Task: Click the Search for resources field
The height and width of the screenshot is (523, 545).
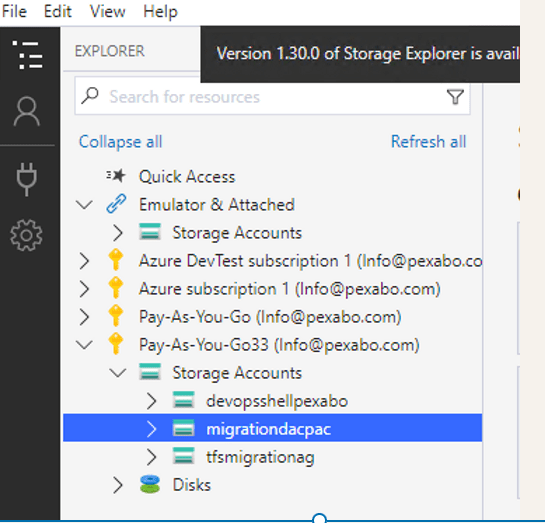Action: (272, 96)
